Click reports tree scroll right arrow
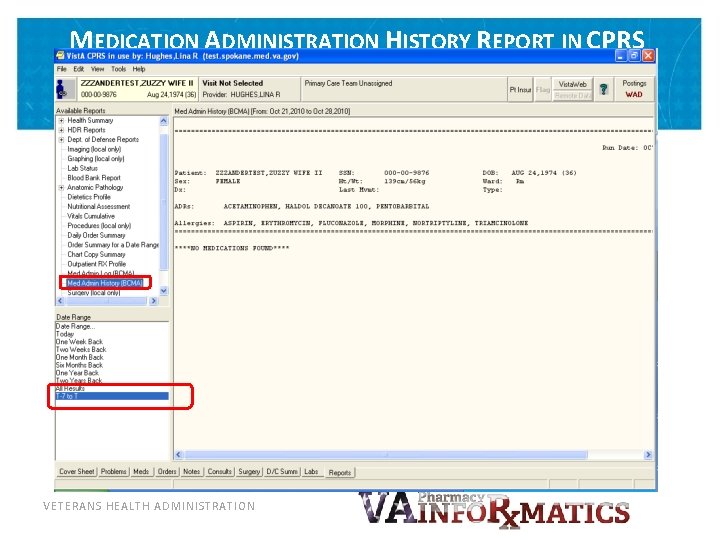The height and width of the screenshot is (540, 720). tap(153, 301)
